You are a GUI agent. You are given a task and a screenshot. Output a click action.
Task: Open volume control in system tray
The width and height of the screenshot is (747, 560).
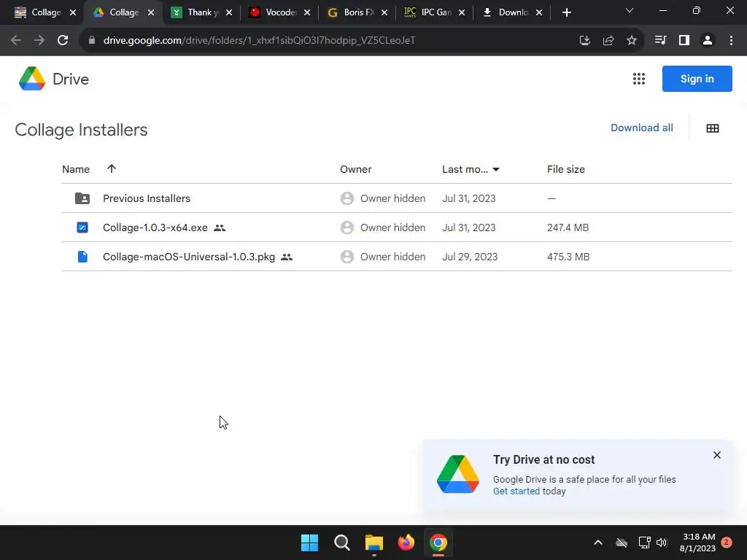(x=661, y=542)
